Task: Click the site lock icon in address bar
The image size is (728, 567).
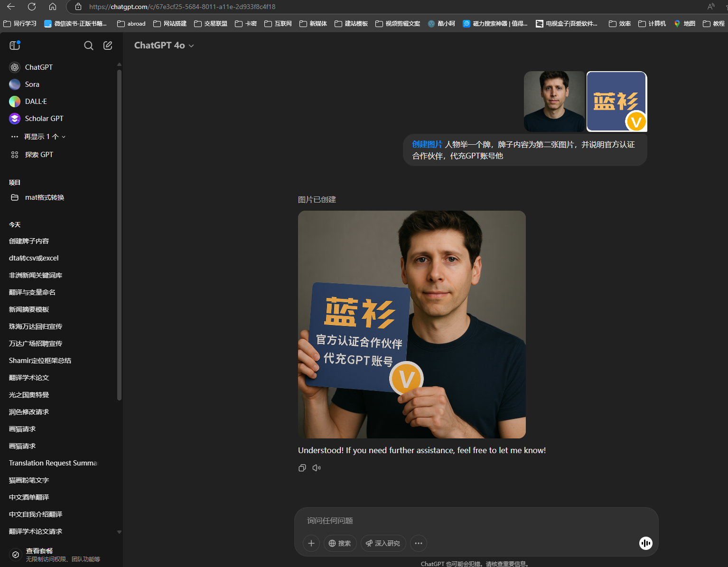Action: click(x=78, y=7)
